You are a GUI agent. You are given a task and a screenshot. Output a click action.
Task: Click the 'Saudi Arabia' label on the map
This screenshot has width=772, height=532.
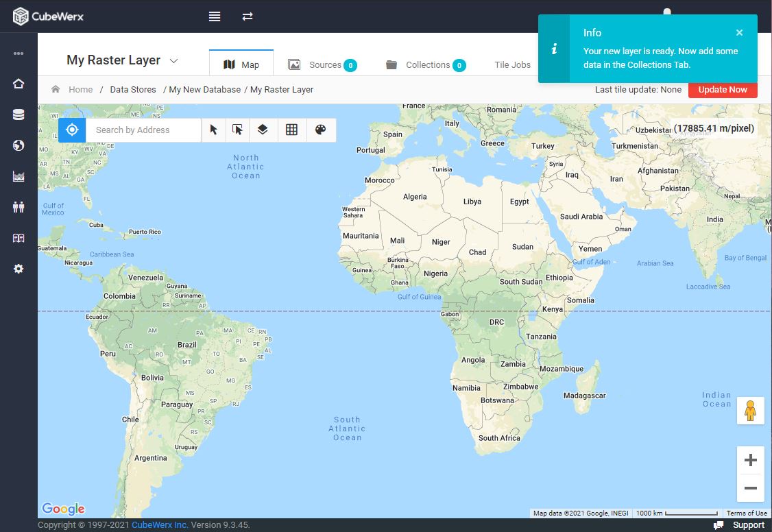click(x=581, y=217)
